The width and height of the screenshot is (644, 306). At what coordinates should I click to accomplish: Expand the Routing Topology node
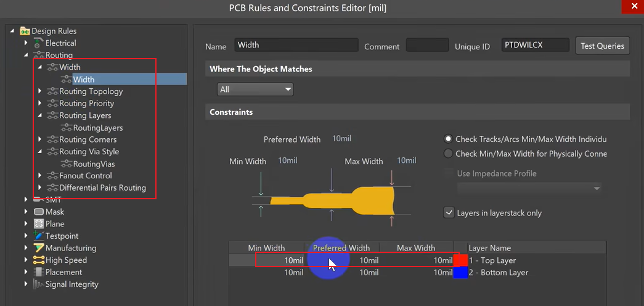40,91
